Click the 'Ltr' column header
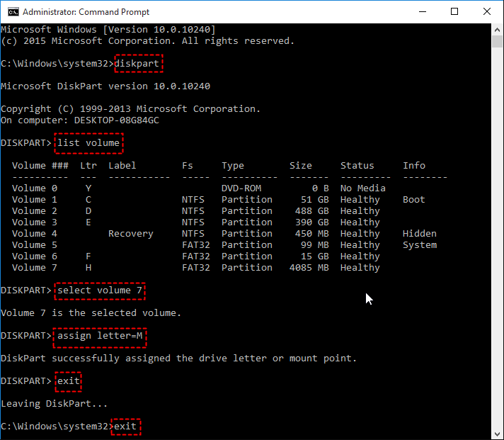This screenshot has height=440, width=504. [88, 166]
